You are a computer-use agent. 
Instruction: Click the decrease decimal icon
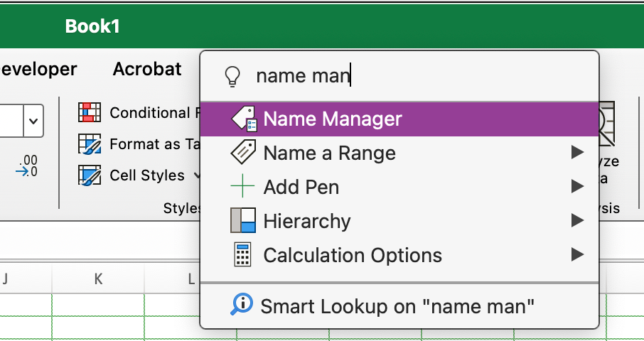click(27, 166)
